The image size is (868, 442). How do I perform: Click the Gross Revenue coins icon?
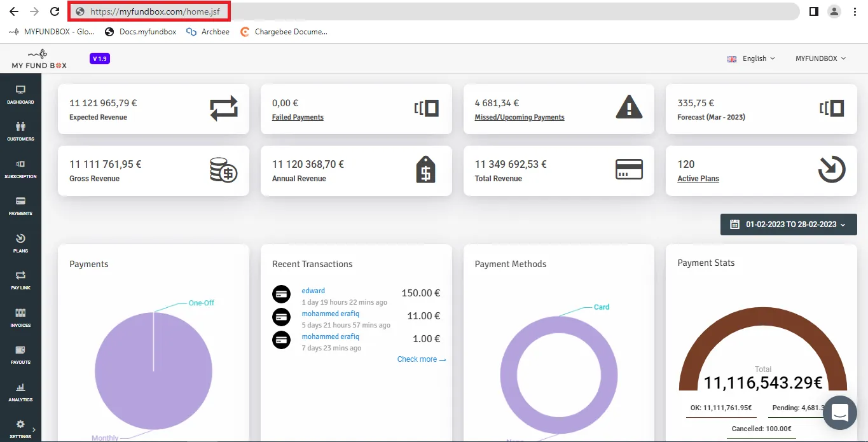point(223,170)
